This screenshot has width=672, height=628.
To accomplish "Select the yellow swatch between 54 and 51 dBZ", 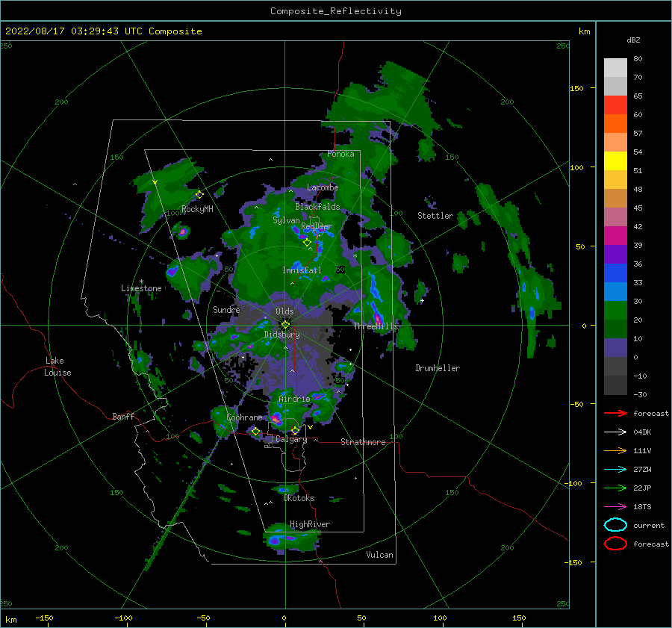I will 615,161.
